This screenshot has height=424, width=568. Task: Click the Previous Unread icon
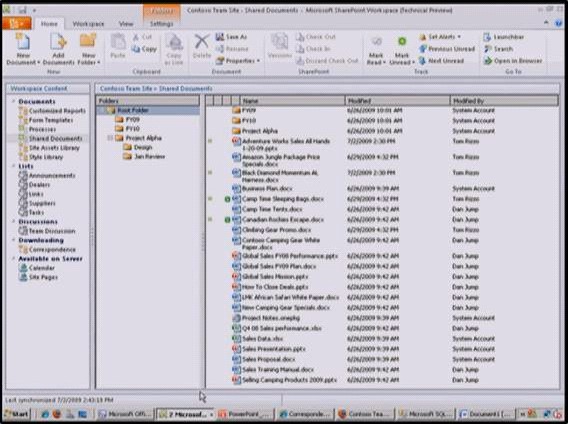422,49
